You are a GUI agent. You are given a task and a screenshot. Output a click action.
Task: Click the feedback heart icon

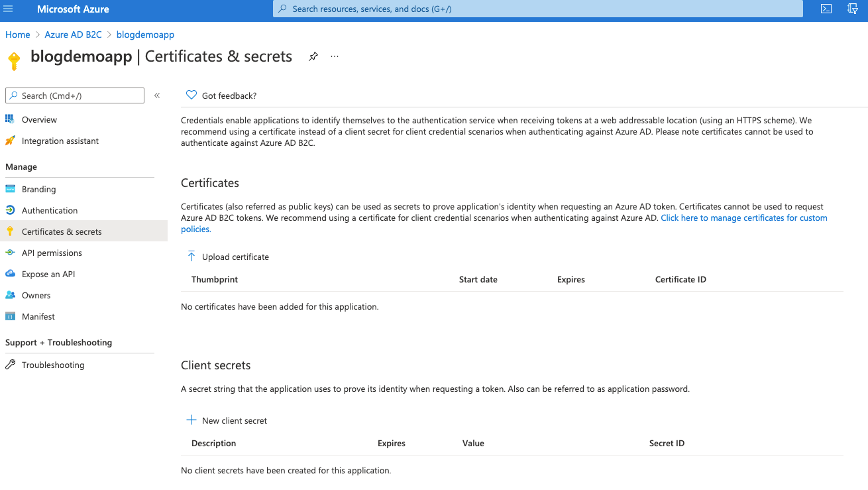pyautogui.click(x=191, y=95)
